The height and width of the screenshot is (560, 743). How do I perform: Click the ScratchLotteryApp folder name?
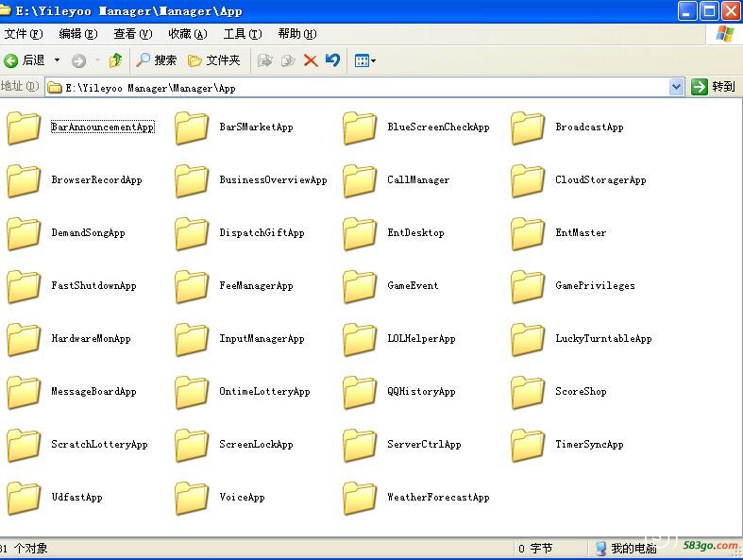pos(99,444)
